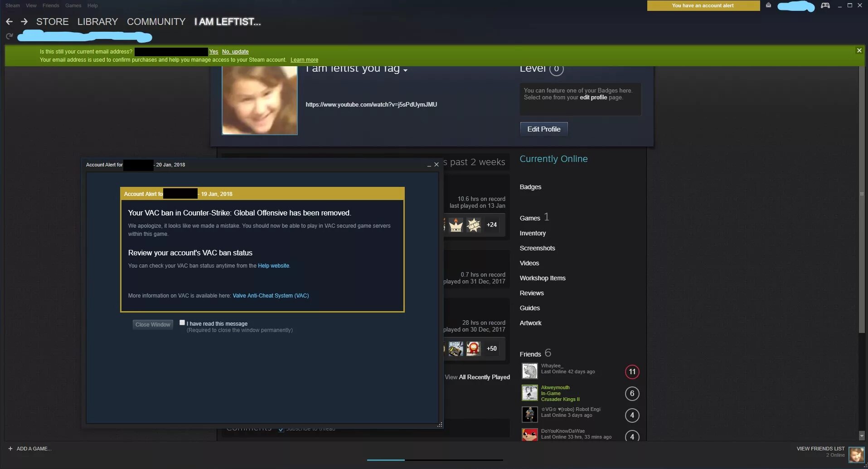
Task: Open DoYouKnowDaWae friend avatar
Action: point(529,435)
